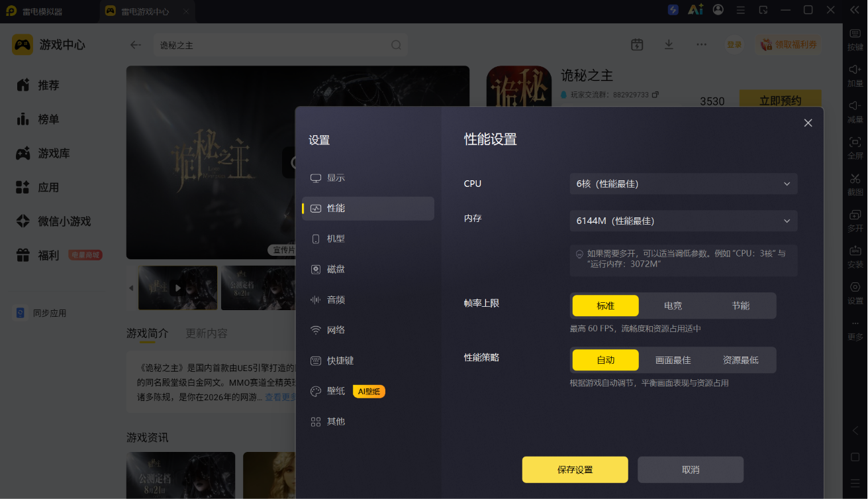
Task: Open the 查看更多 link in game intro
Action: click(280, 397)
